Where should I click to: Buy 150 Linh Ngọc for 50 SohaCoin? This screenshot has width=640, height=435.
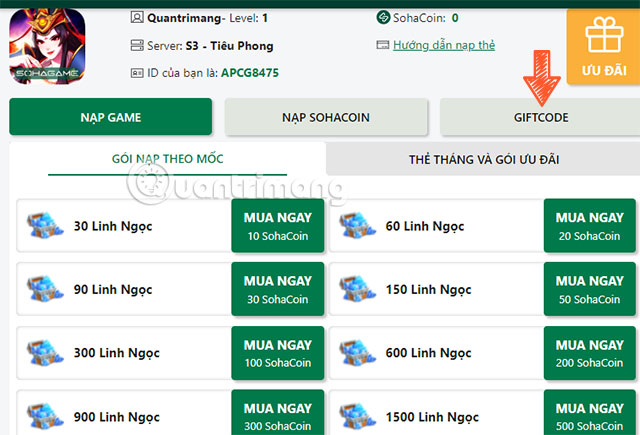click(x=589, y=289)
